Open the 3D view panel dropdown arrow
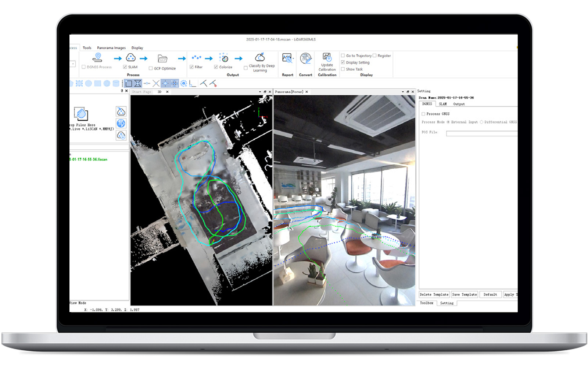 (x=260, y=92)
